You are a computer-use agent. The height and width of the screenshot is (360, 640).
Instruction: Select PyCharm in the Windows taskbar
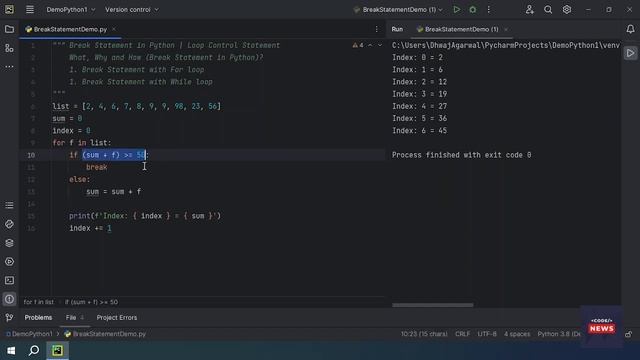click(x=57, y=351)
